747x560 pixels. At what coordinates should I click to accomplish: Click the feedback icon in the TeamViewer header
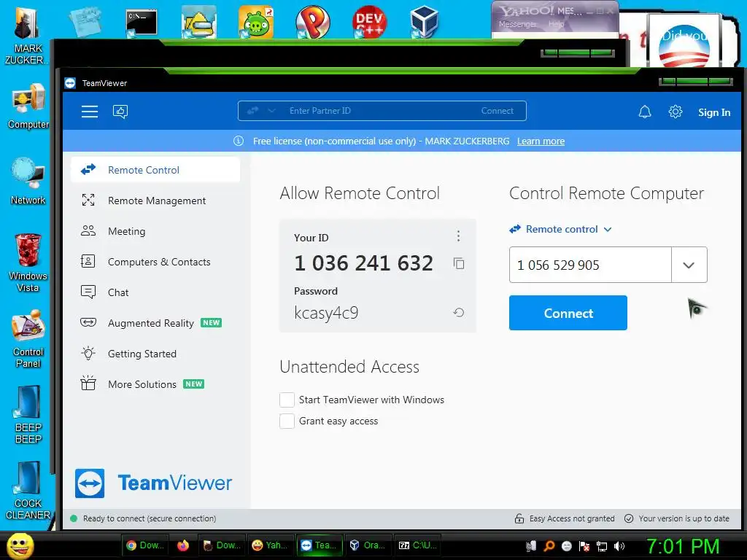coord(120,112)
